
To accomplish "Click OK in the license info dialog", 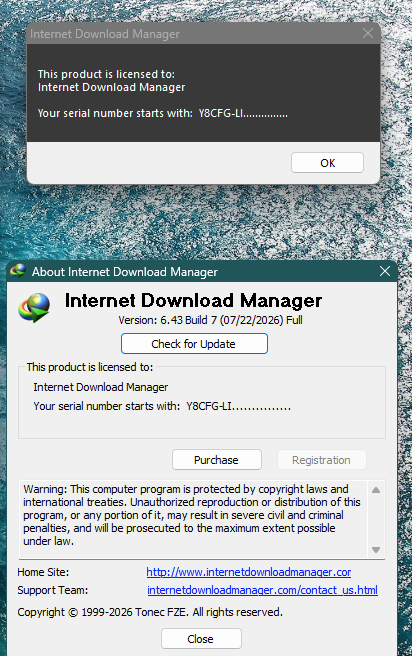I will (x=328, y=163).
